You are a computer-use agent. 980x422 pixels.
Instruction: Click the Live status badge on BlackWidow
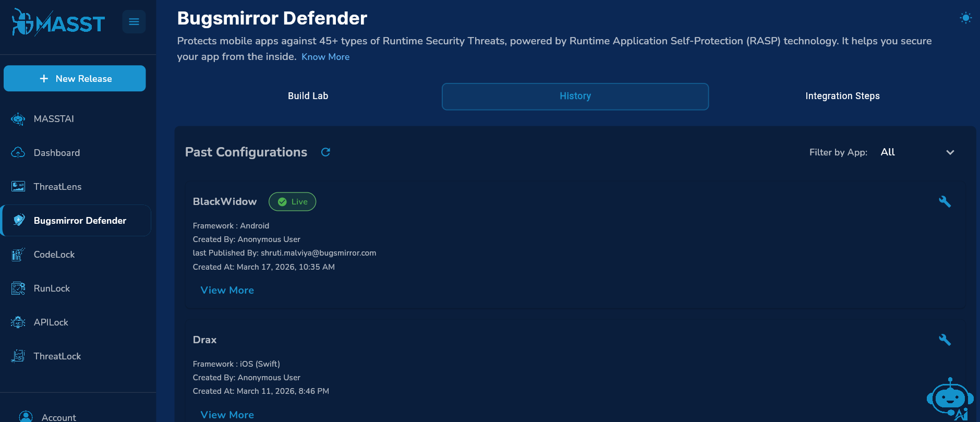[x=292, y=202]
